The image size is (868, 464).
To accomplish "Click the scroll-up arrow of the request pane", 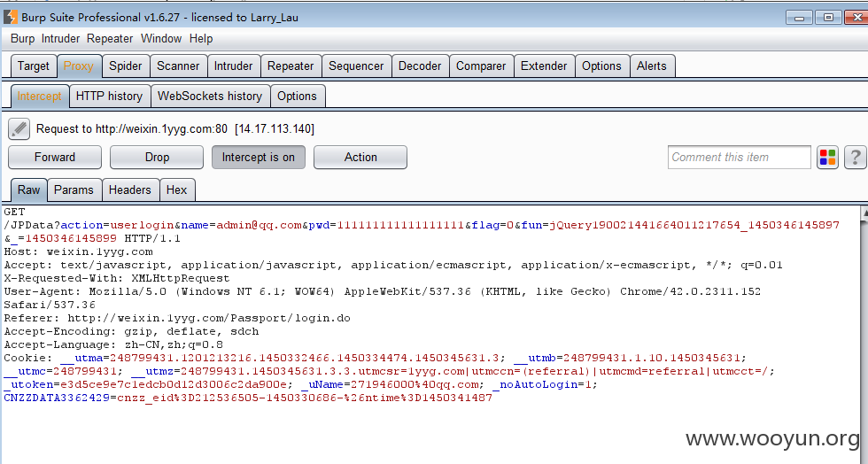I will (864, 213).
